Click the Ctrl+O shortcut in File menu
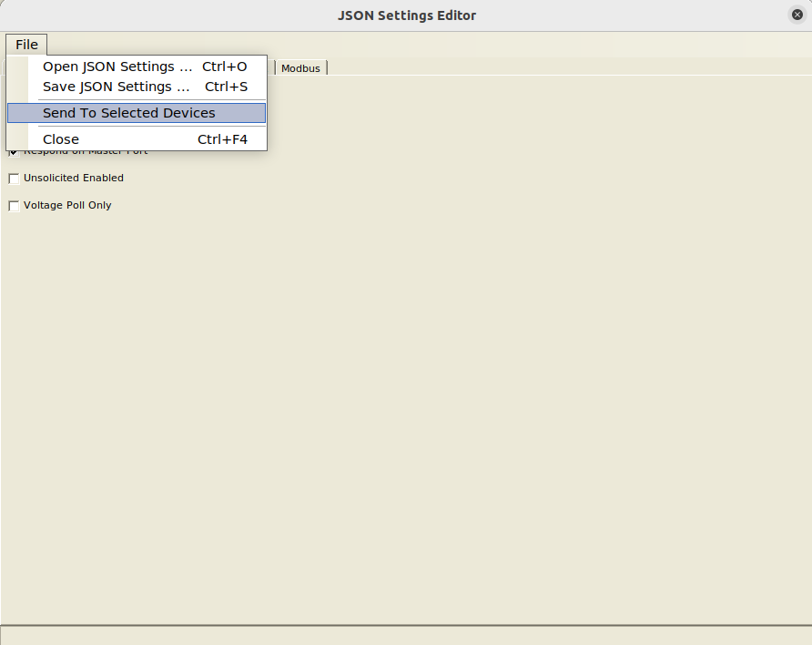 pos(225,67)
